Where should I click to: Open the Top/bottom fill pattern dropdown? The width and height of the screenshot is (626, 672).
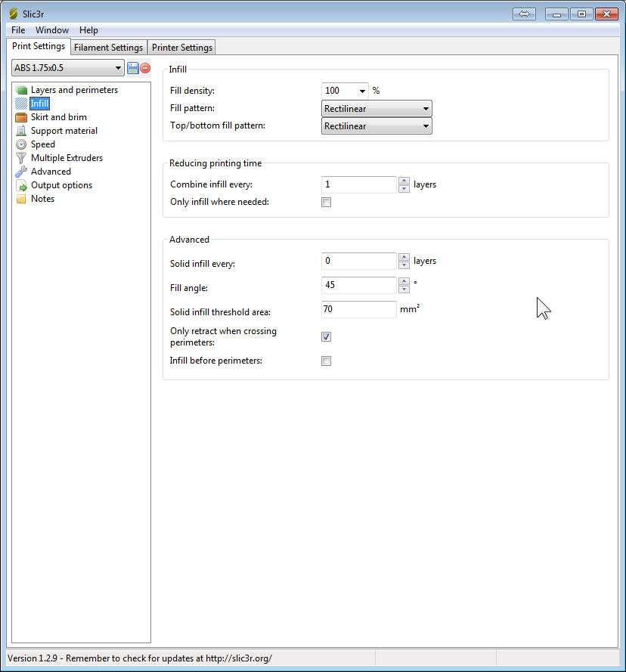377,126
